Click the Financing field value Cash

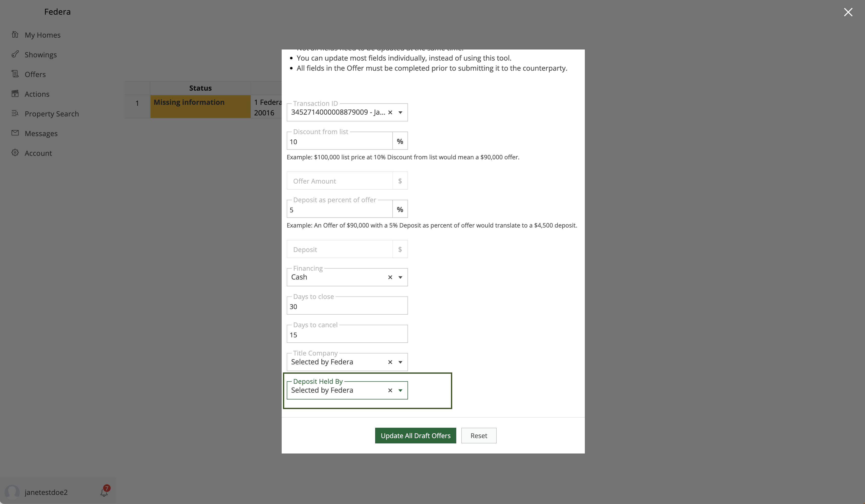299,277
